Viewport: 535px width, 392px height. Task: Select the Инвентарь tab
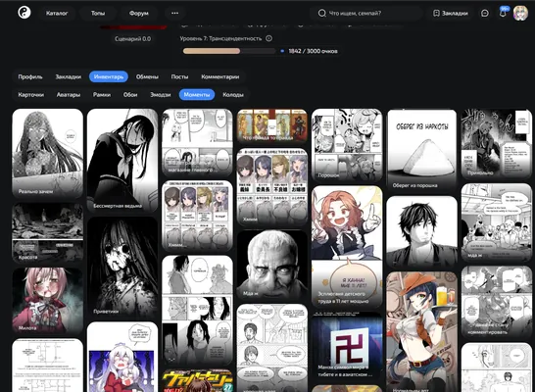109,76
